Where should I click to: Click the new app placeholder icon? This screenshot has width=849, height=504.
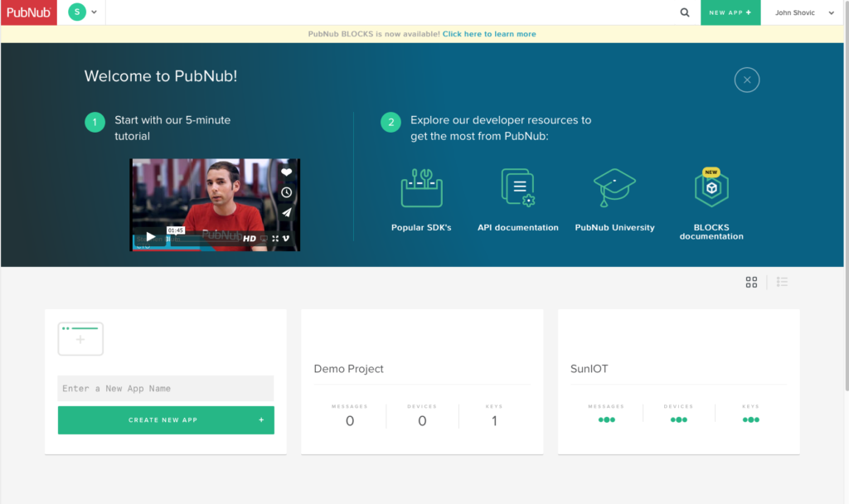[80, 339]
